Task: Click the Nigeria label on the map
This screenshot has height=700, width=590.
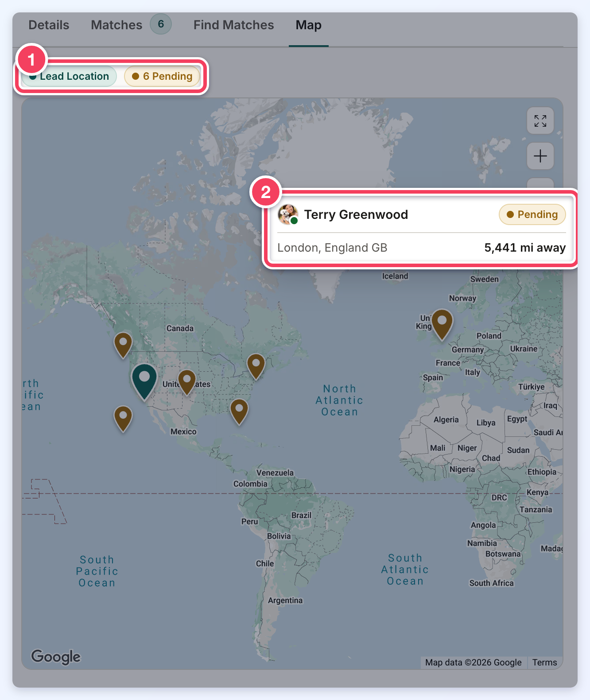Action: click(462, 469)
